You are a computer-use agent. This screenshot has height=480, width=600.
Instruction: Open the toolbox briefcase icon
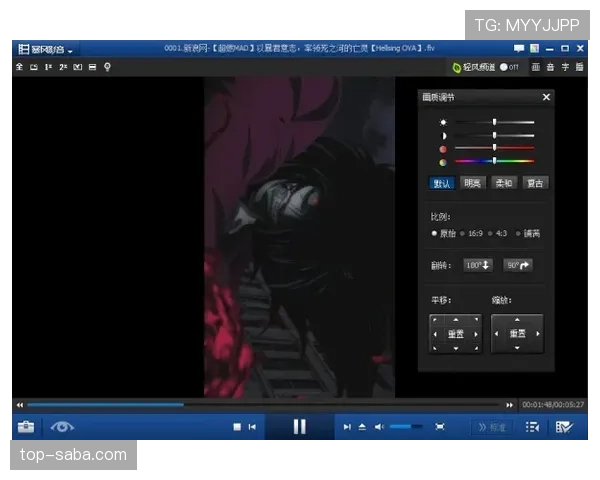[26, 426]
